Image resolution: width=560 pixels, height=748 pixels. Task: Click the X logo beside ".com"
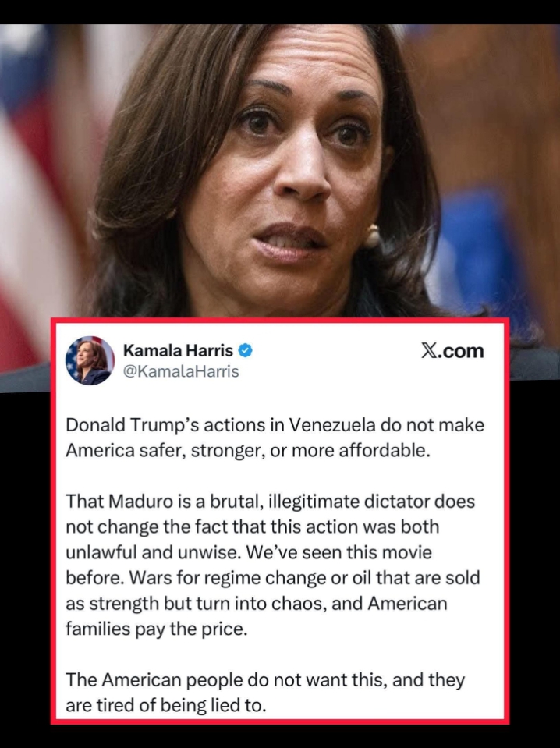click(430, 351)
